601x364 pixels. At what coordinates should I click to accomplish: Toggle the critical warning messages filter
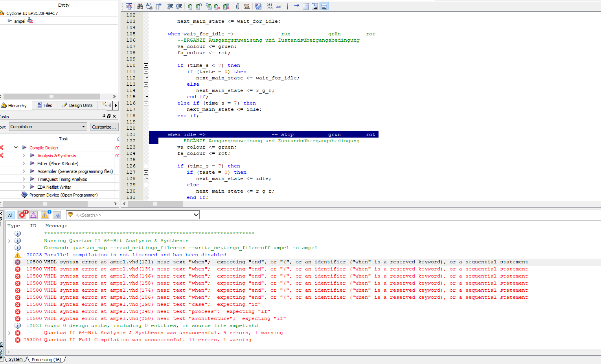pos(33,215)
